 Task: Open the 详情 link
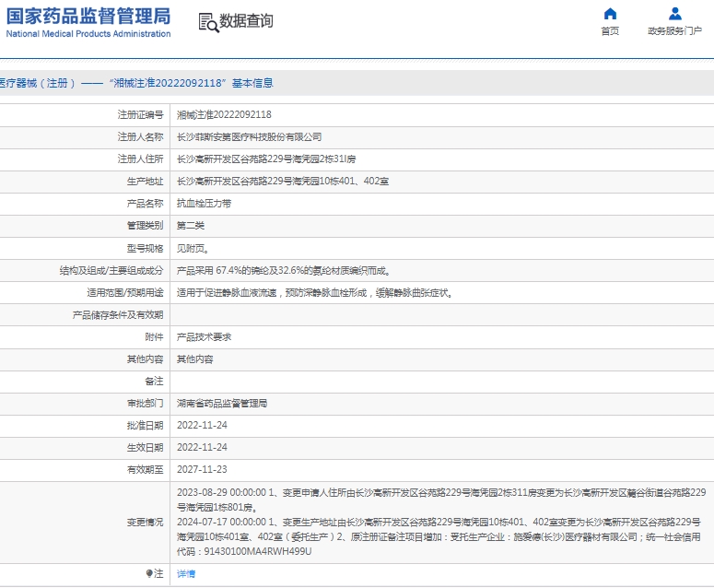coord(186,574)
